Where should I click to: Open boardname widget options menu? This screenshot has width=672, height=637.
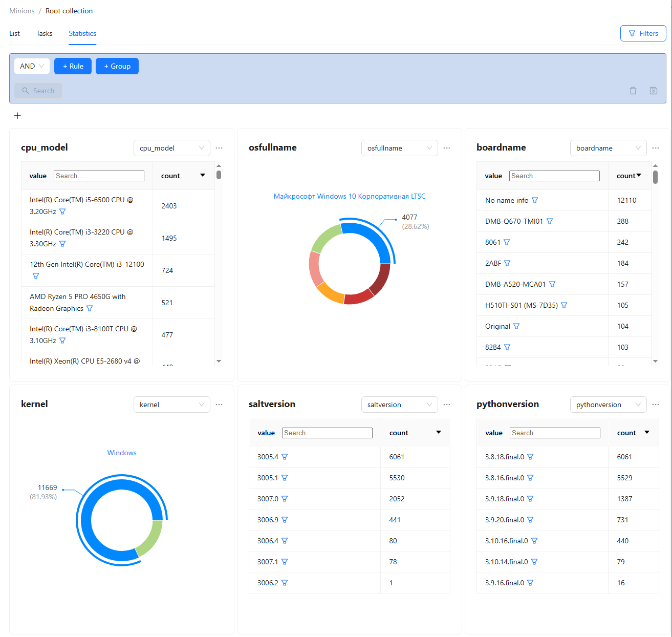point(656,148)
